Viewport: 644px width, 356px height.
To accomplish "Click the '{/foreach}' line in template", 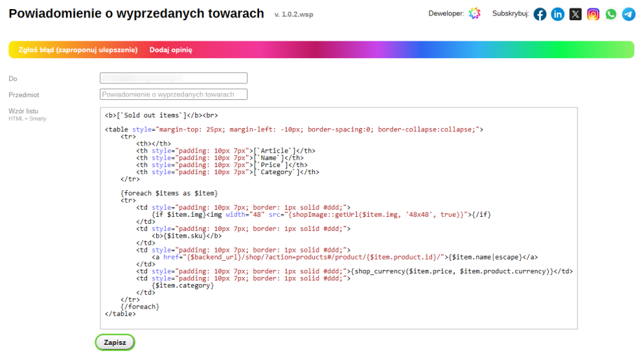I will [x=140, y=306].
